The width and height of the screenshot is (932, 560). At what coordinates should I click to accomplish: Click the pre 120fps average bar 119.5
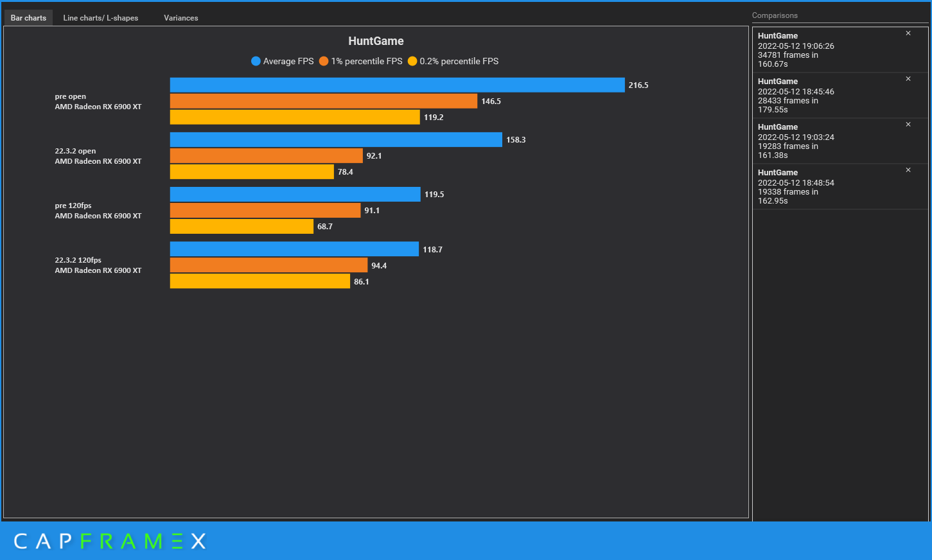point(295,194)
